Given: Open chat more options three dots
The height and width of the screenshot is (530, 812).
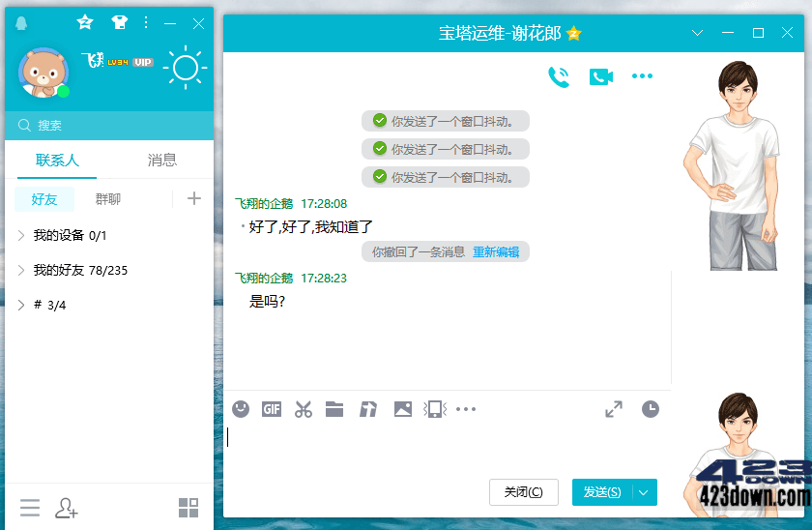Looking at the screenshot, I should [642, 76].
